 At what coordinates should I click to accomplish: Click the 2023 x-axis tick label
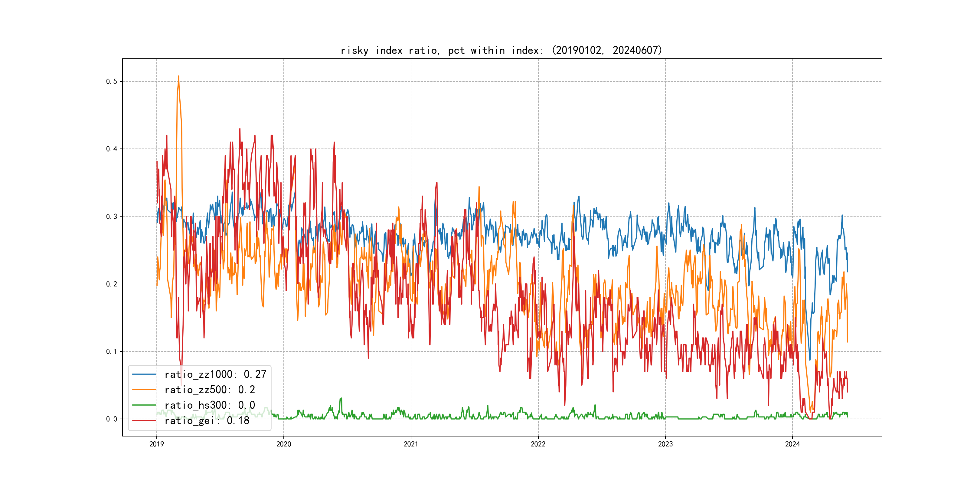coord(665,444)
